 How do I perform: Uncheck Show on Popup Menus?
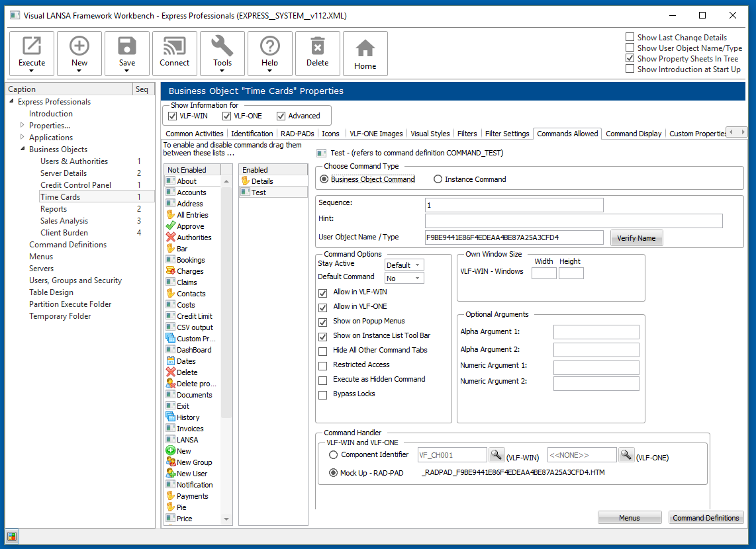[x=323, y=321]
